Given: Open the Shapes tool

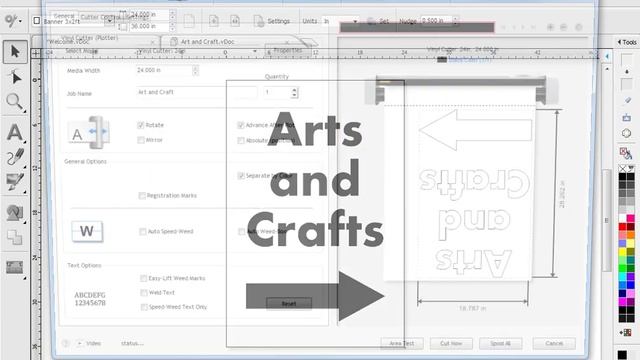Looking at the screenshot, I should (15, 213).
